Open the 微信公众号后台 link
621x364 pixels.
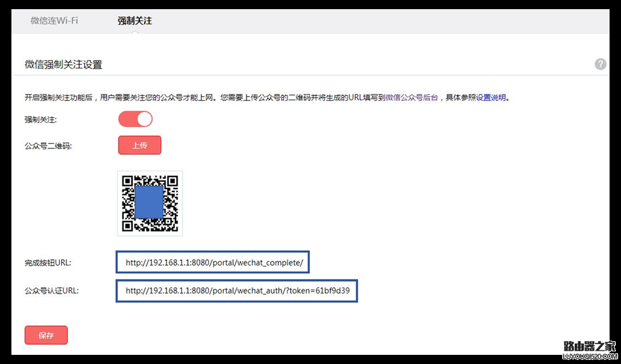pos(412,98)
